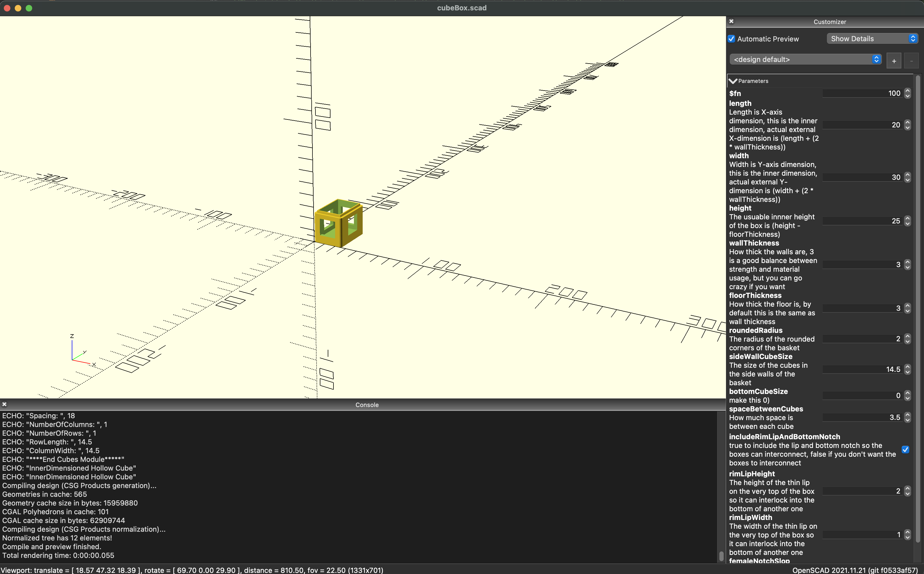This screenshot has height=574, width=924.
Task: Disable the Automatic Preview option
Action: 732,39
